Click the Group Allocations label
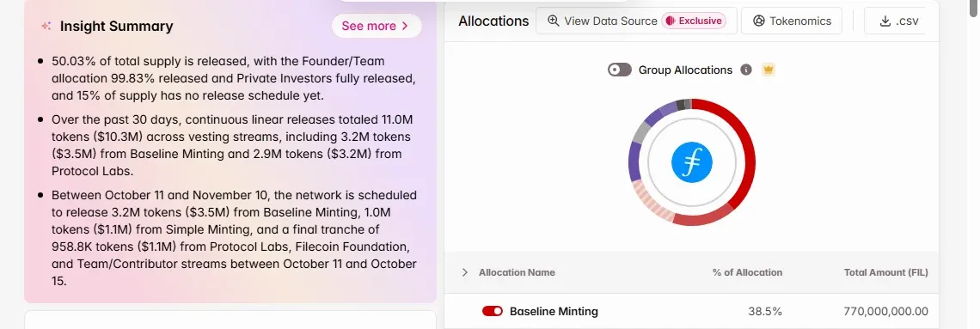This screenshot has width=980, height=329. (685, 70)
